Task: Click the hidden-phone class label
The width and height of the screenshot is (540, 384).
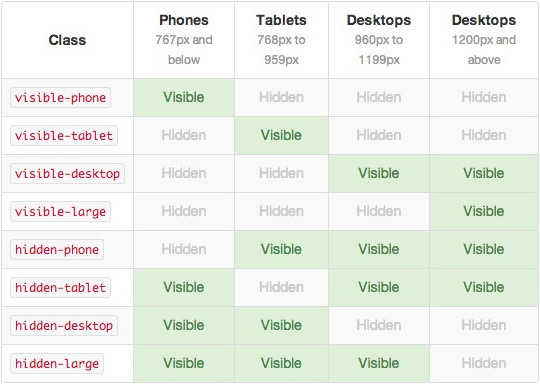Action: [x=57, y=249]
